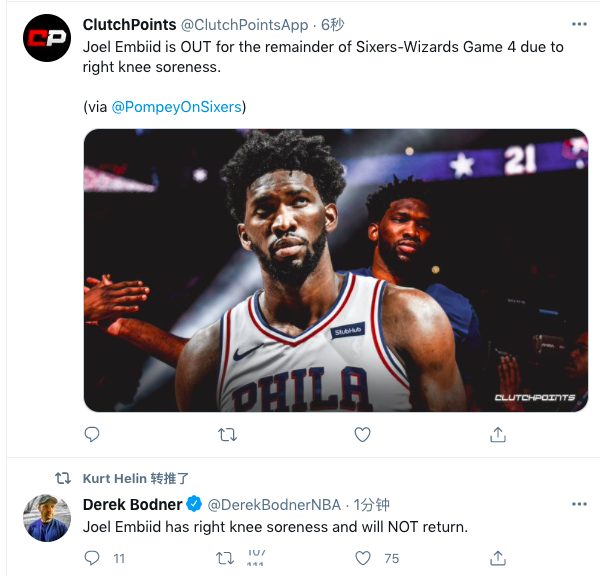Open more options on ClutchPoints tweet
This screenshot has height=576, width=600.
579,24
